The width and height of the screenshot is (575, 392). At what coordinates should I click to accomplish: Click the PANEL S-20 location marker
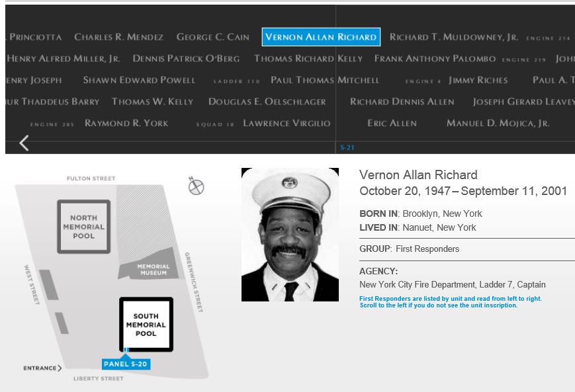(x=126, y=364)
